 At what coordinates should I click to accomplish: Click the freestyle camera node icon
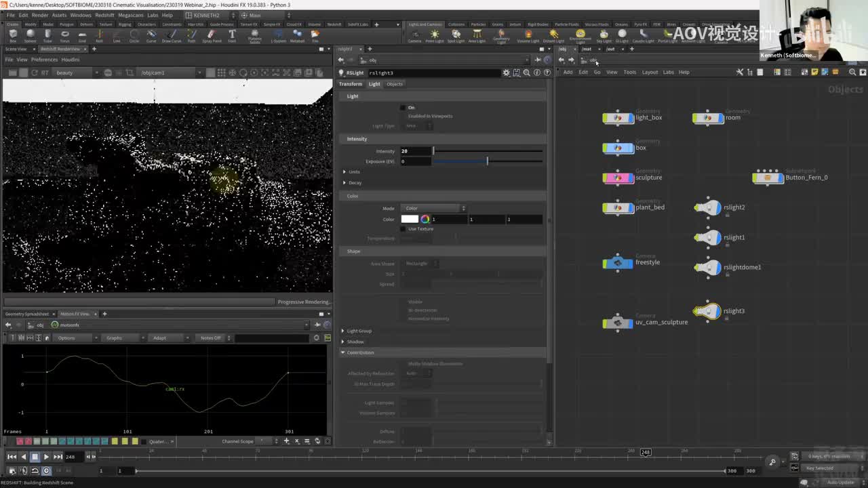point(618,263)
